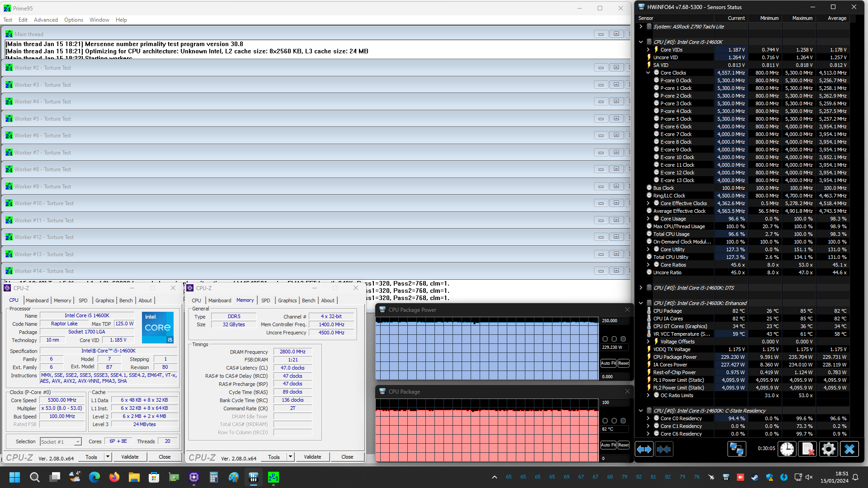Edit 250.000 max field in CPU Package Power graph
Screen dimensions: 868x488
614,321
